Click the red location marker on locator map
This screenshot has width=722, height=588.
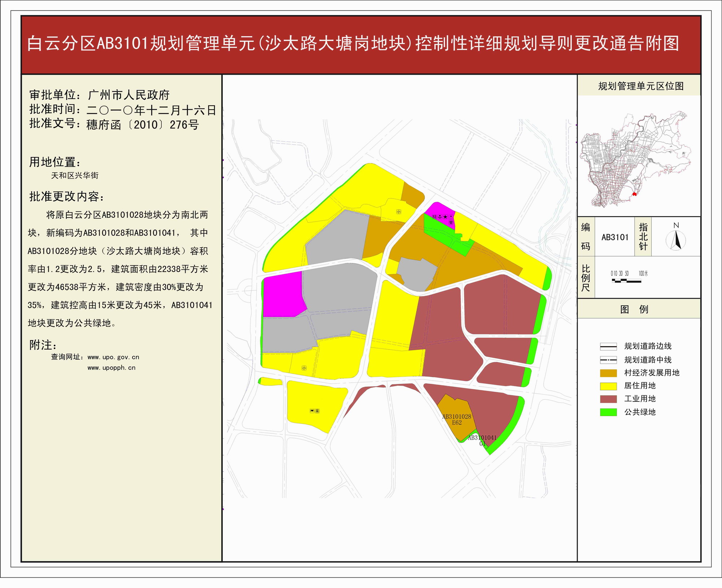coord(634,194)
